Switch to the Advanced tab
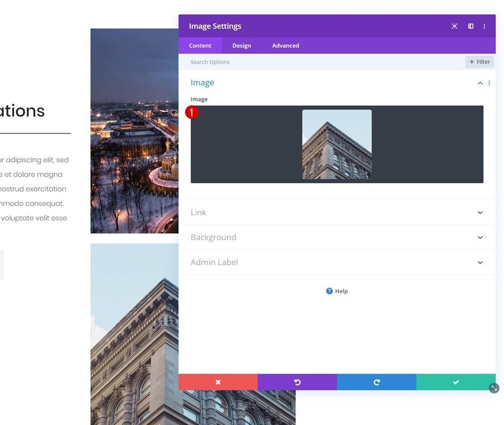The height and width of the screenshot is (425, 504). [x=285, y=46]
